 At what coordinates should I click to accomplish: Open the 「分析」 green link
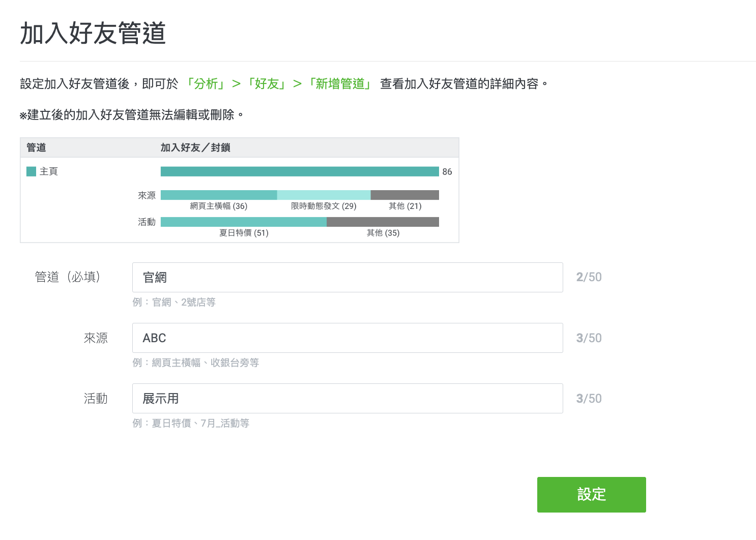[x=206, y=84]
